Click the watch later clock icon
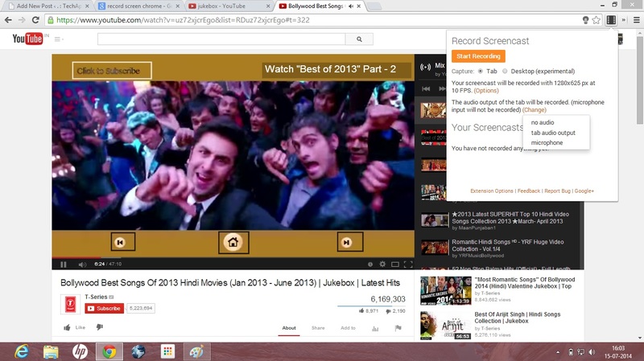The height and width of the screenshot is (361, 644). pyautogui.click(x=370, y=265)
